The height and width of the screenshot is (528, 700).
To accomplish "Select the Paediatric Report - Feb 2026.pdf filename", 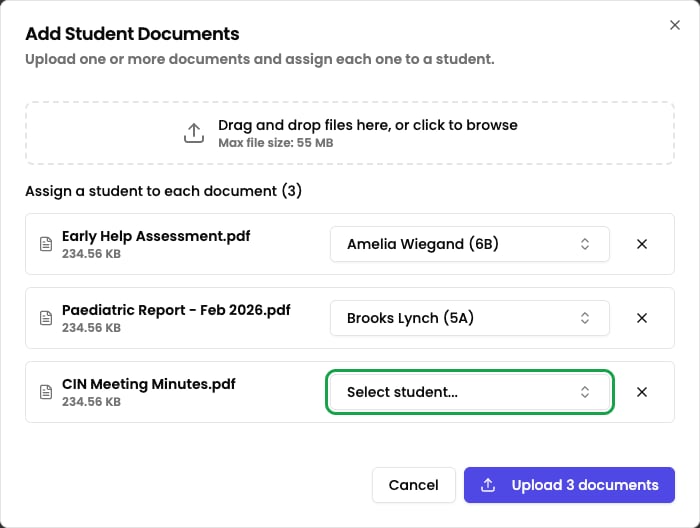I will click(x=176, y=310).
